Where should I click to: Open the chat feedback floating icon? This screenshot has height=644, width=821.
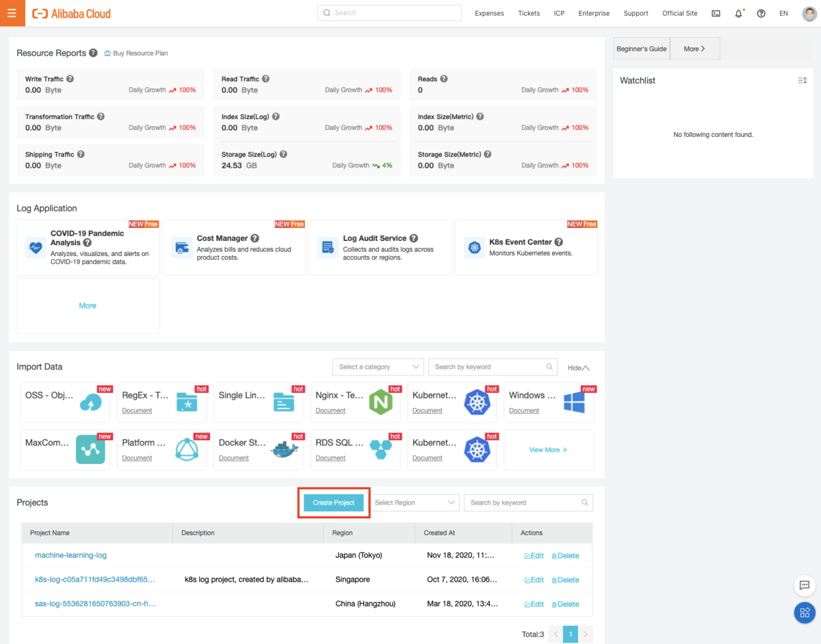[805, 585]
